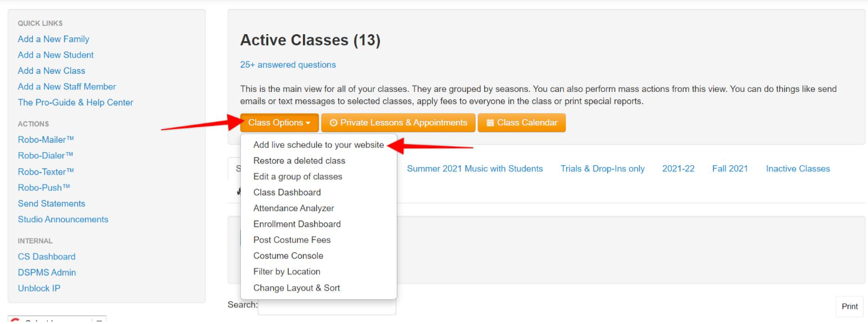Expand the Class Options dropdown caret
This screenshot has height=324, width=868.
[x=308, y=123]
